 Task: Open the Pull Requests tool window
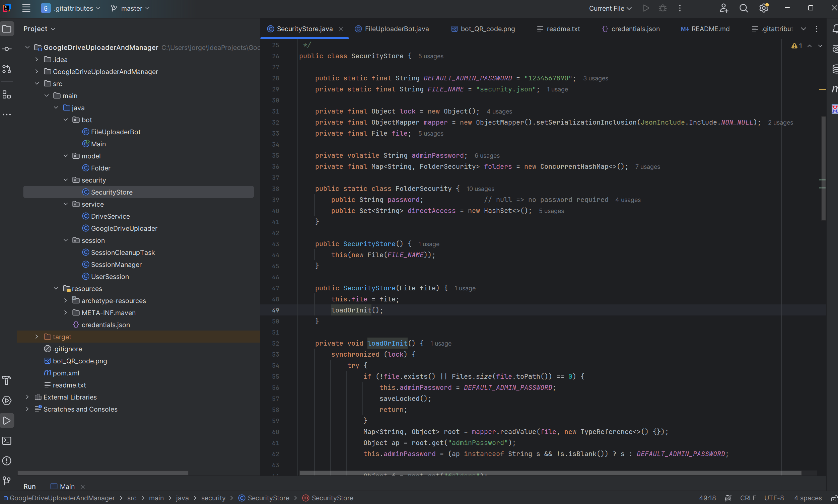tap(7, 69)
